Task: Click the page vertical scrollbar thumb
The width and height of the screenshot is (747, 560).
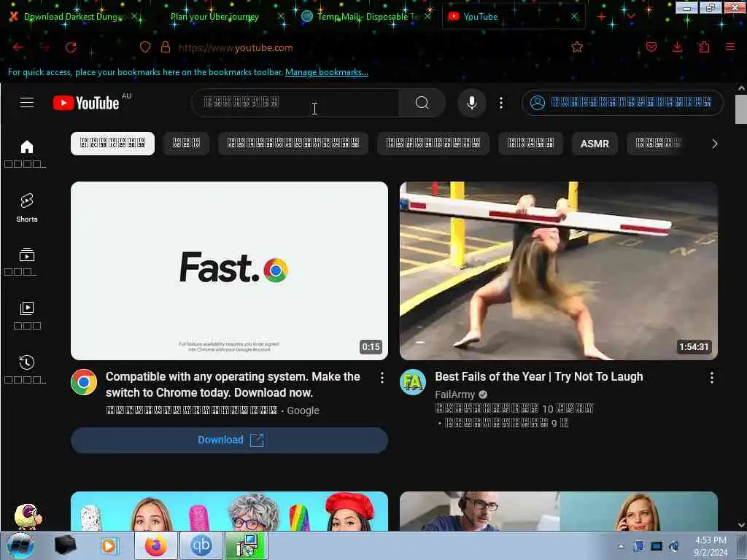Action: click(x=741, y=109)
